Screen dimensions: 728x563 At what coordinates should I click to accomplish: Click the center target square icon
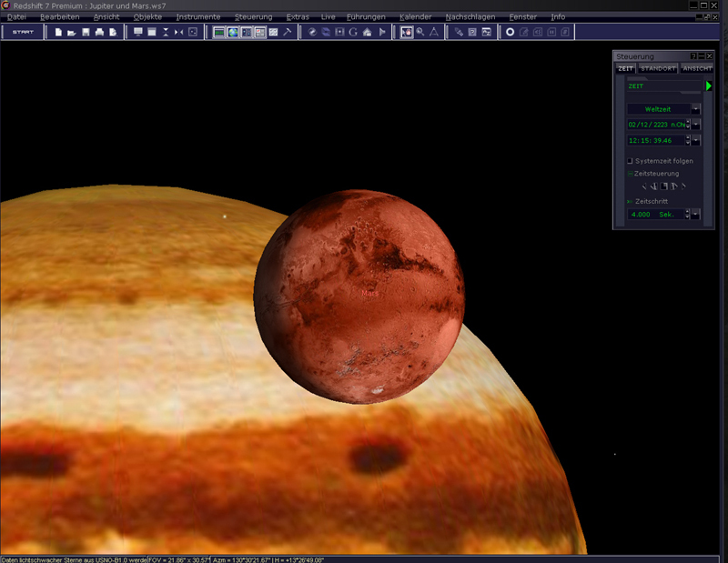(339, 32)
